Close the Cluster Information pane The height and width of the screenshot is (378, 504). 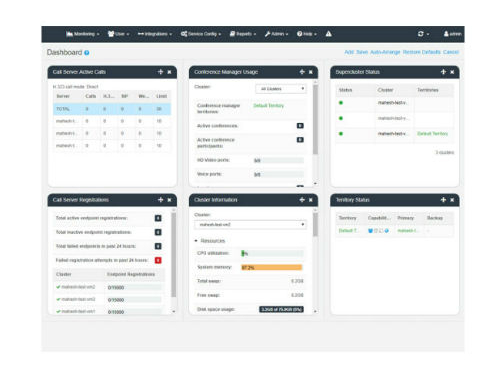[x=311, y=200]
